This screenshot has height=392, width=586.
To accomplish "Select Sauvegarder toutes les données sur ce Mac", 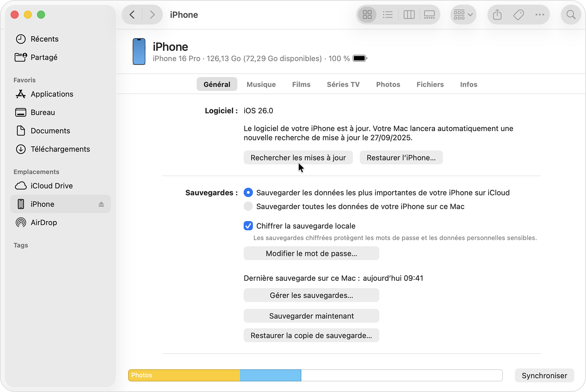I will 248,206.
